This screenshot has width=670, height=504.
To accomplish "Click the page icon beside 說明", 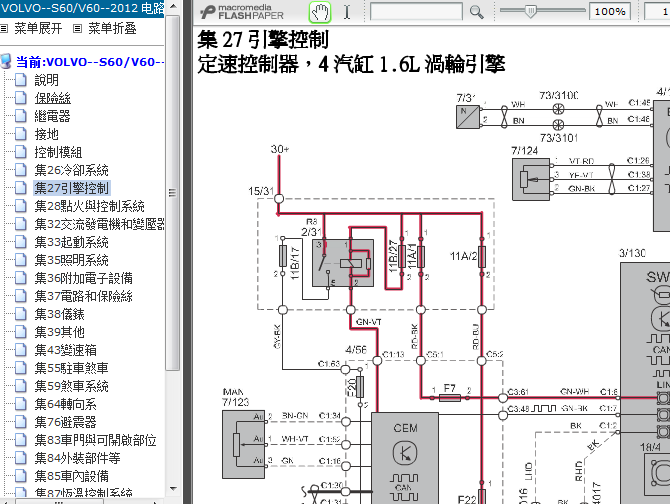I will [21, 80].
